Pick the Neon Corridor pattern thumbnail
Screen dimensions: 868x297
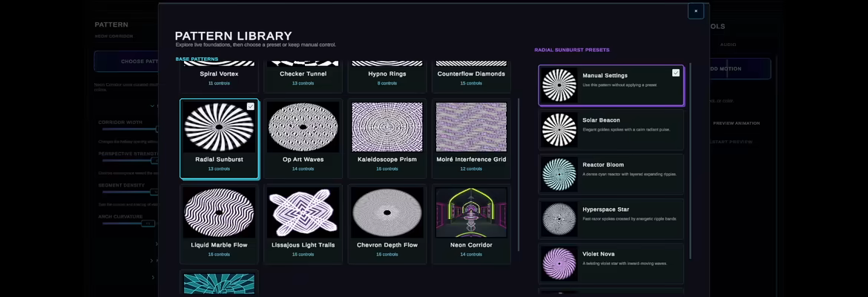pos(471,213)
